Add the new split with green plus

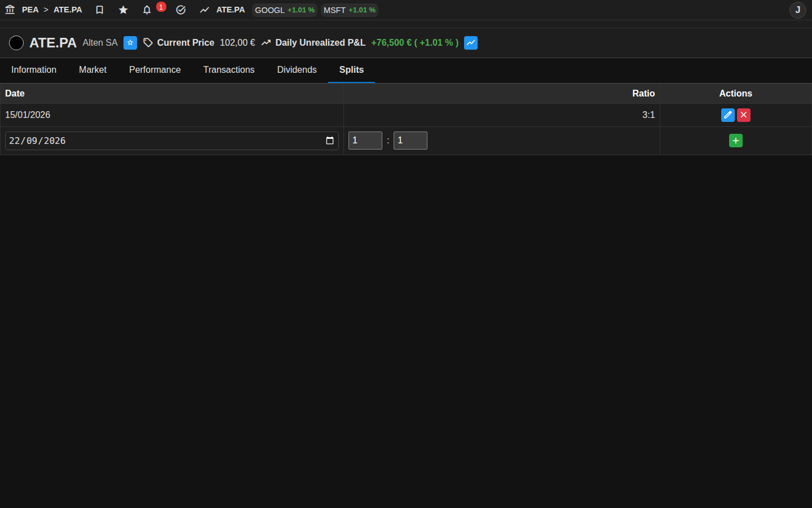736,141
